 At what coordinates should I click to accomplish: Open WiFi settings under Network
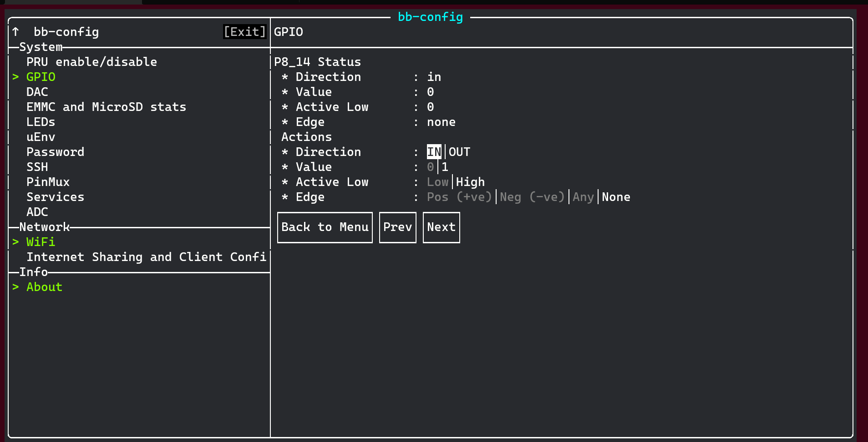pyautogui.click(x=41, y=242)
